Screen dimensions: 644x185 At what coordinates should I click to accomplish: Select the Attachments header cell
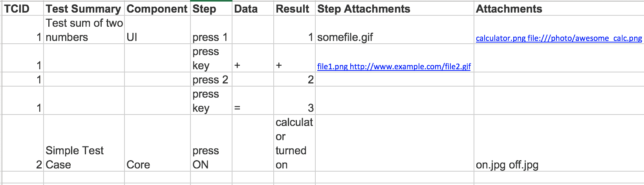click(559, 9)
